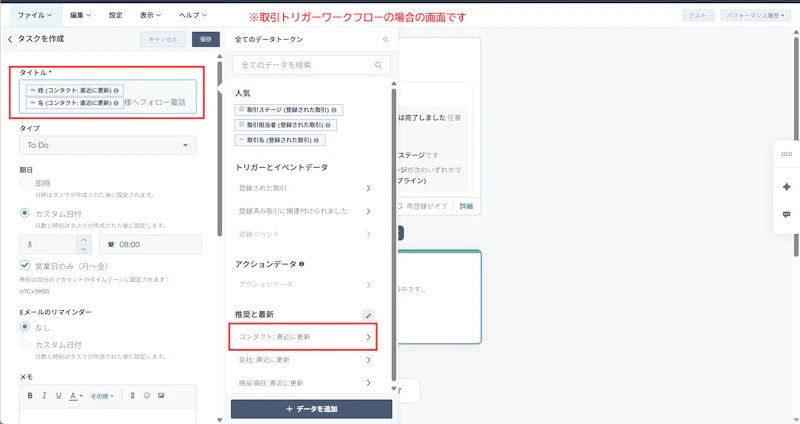This screenshot has width=800, height=424.
Task: Apply bold formatting in memo toolbar
Action: pyautogui.click(x=30, y=395)
